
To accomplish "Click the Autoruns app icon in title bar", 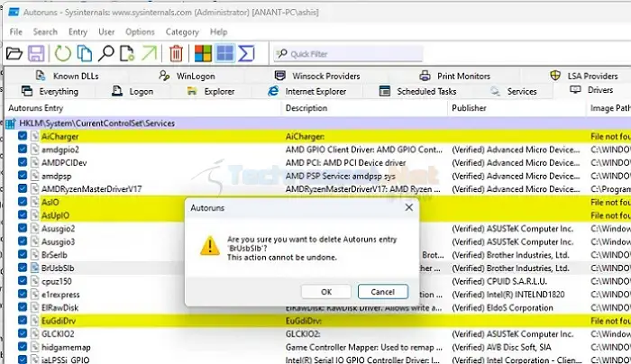I will tap(14, 12).
